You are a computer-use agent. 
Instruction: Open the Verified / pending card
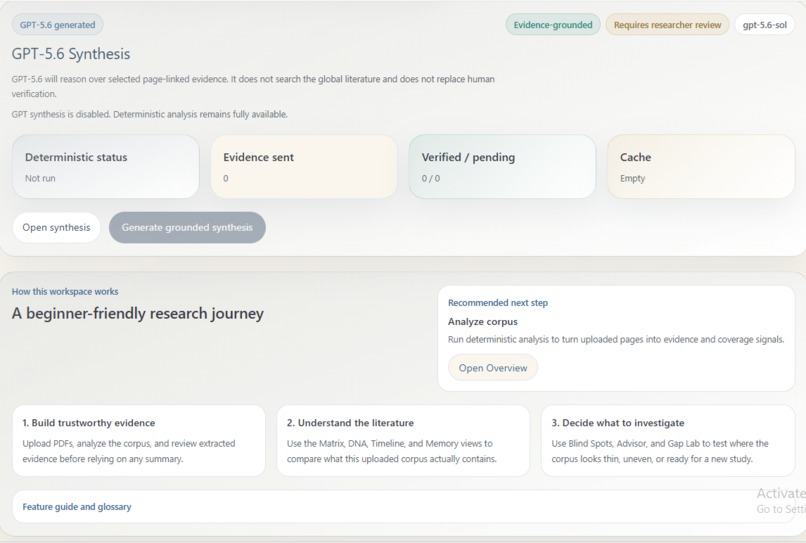click(502, 167)
